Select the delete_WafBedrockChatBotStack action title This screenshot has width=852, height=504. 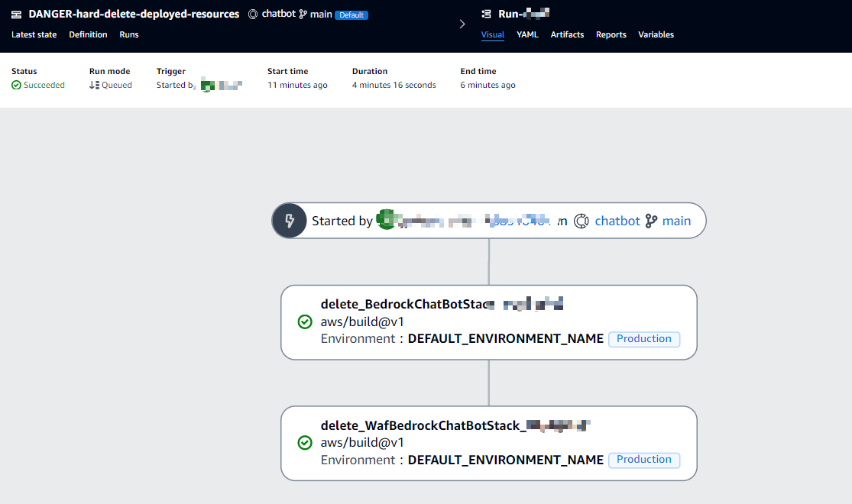[x=422, y=425]
